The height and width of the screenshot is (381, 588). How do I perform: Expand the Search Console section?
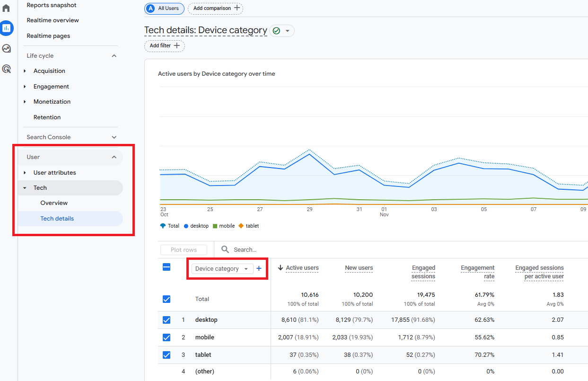click(114, 137)
